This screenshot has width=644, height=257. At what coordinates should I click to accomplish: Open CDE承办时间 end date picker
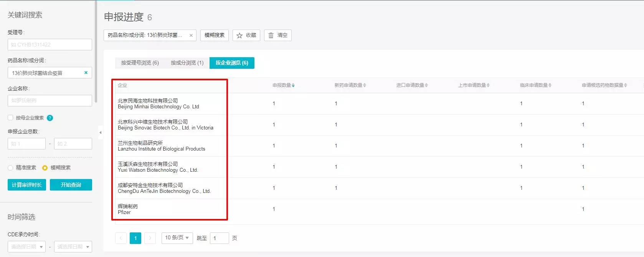click(73, 247)
